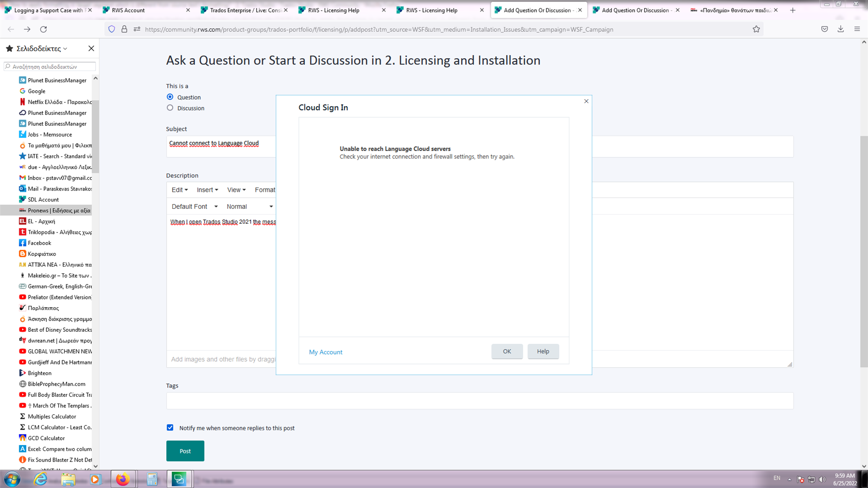Image resolution: width=868 pixels, height=488 pixels.
Task: Open the Firefox hamburger menu icon
Action: pyautogui.click(x=857, y=29)
